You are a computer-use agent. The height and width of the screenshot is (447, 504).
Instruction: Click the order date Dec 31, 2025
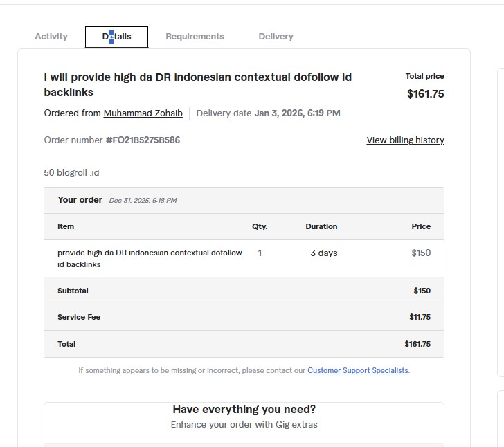(x=143, y=201)
